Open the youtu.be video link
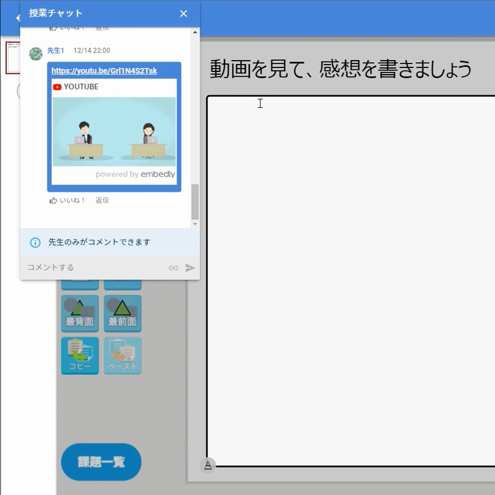This screenshot has width=495, height=495. (104, 71)
